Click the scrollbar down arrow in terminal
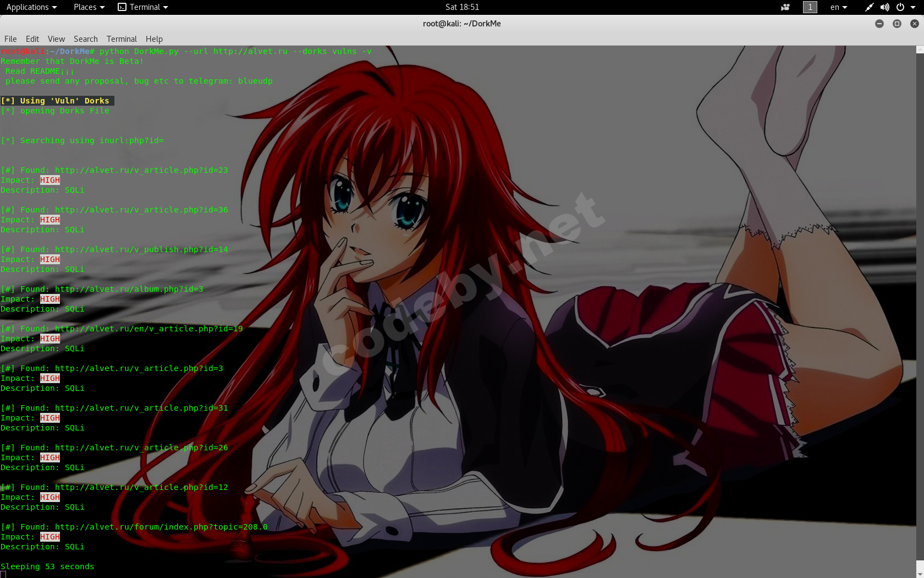Screen dimensions: 924x578 click(920, 575)
